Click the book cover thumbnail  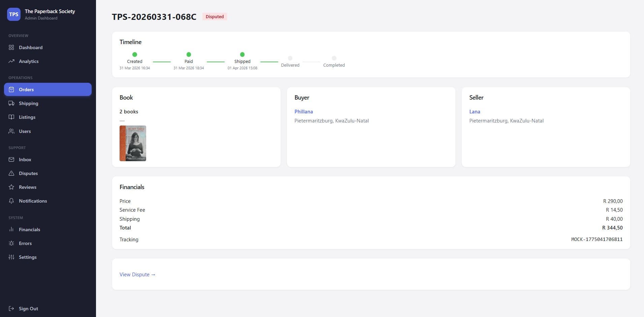133,143
